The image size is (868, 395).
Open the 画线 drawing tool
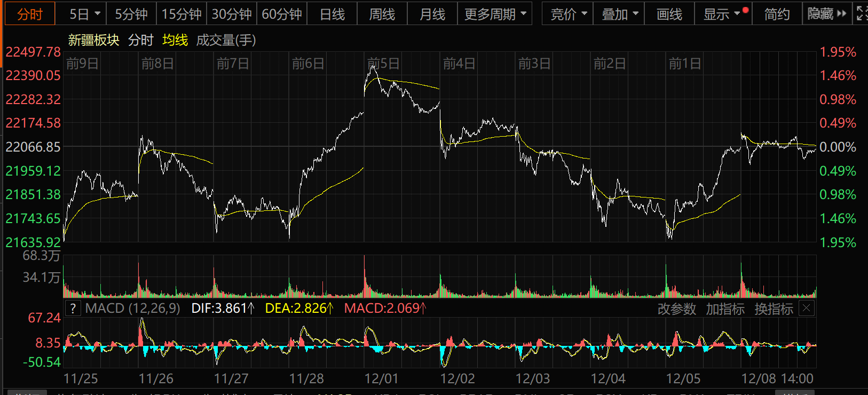point(669,14)
